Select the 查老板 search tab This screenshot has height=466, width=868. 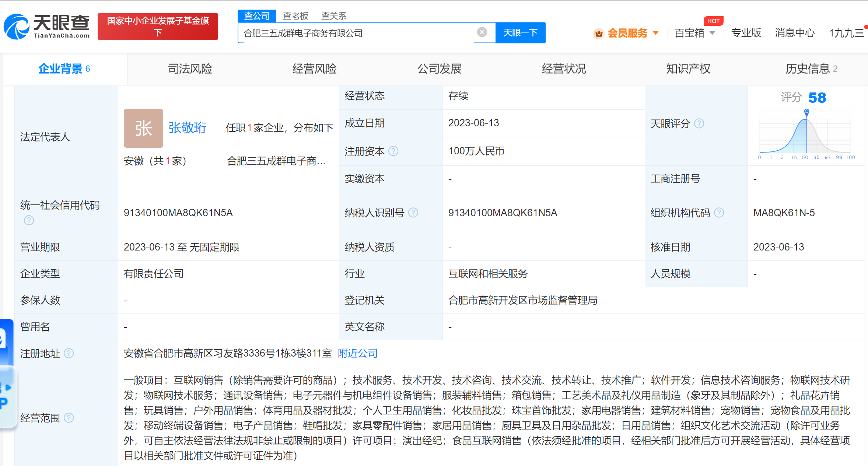pyautogui.click(x=295, y=16)
